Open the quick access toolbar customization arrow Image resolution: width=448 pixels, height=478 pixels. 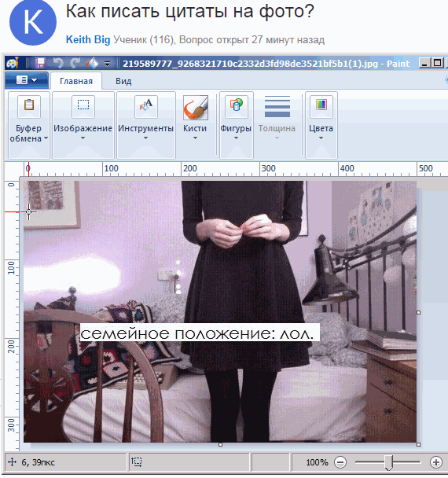[x=107, y=64]
